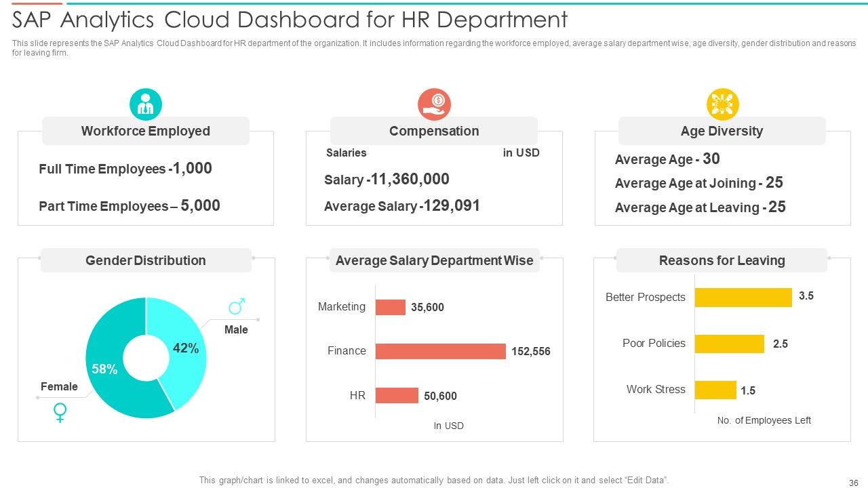Image resolution: width=868 pixels, height=488 pixels.
Task: Click the Workforce Employed header
Action: [146, 131]
